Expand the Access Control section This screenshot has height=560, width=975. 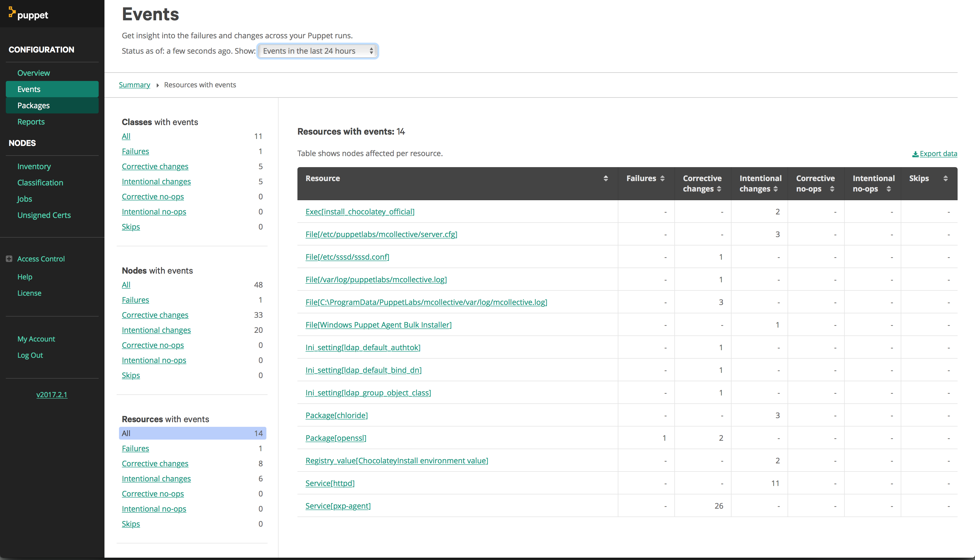[x=9, y=259]
